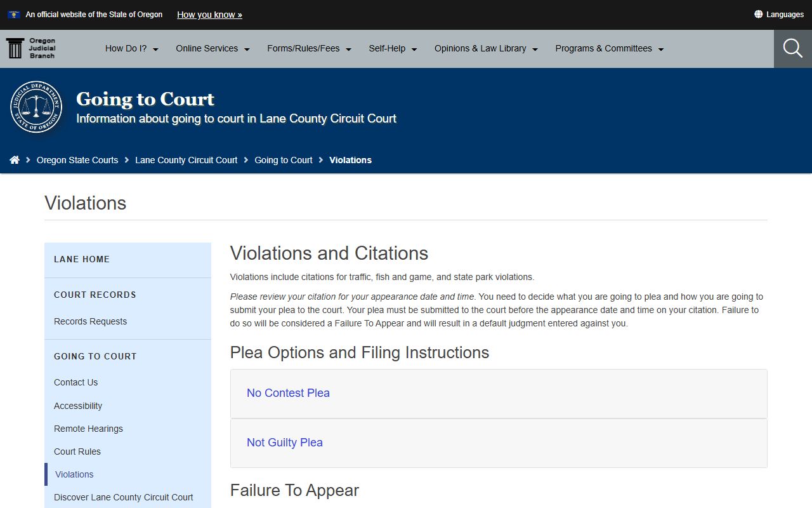Open the Languages globe selector
The height and width of the screenshot is (508, 812).
pyautogui.click(x=779, y=15)
